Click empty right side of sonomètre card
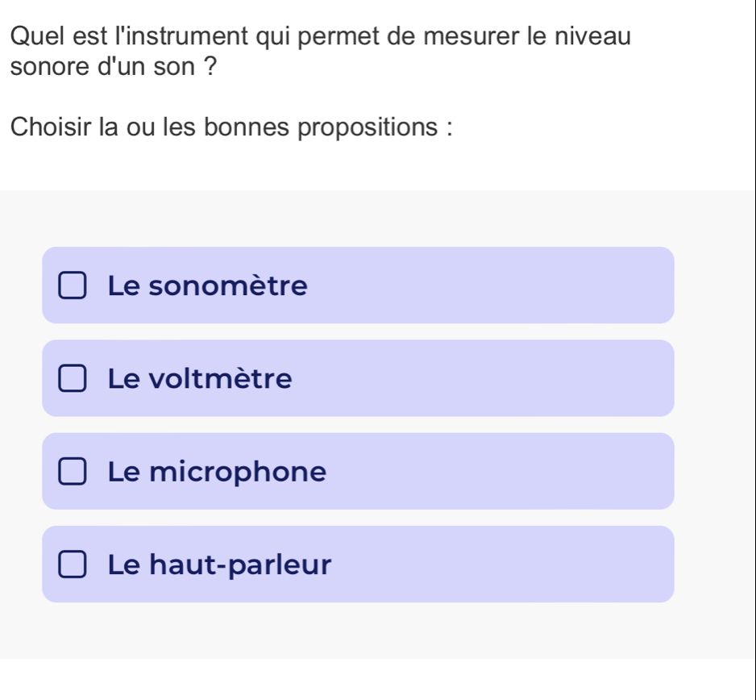The height and width of the screenshot is (700, 756). click(x=524, y=285)
